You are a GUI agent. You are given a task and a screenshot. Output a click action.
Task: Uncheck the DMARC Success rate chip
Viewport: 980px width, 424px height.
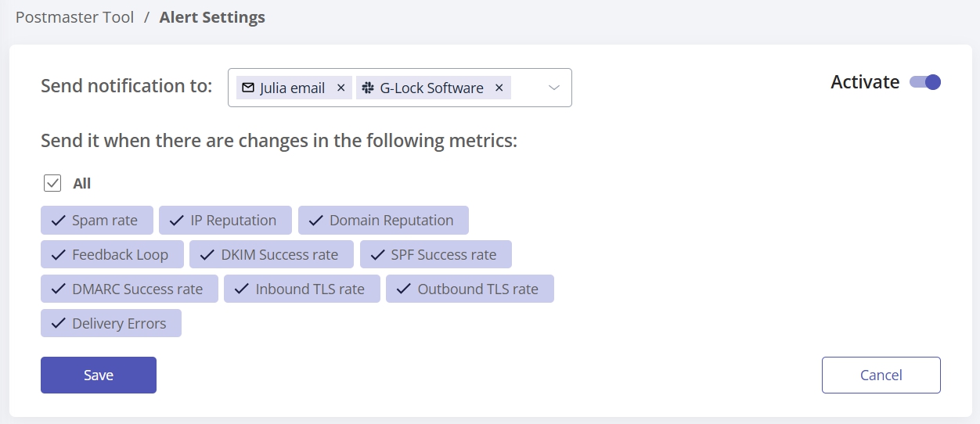tap(129, 289)
